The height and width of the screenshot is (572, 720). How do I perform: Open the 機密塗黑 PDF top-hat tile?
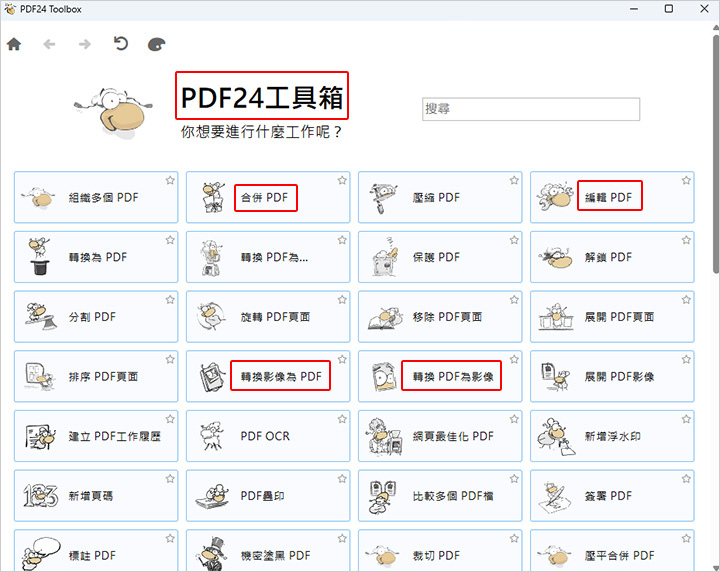point(268,551)
